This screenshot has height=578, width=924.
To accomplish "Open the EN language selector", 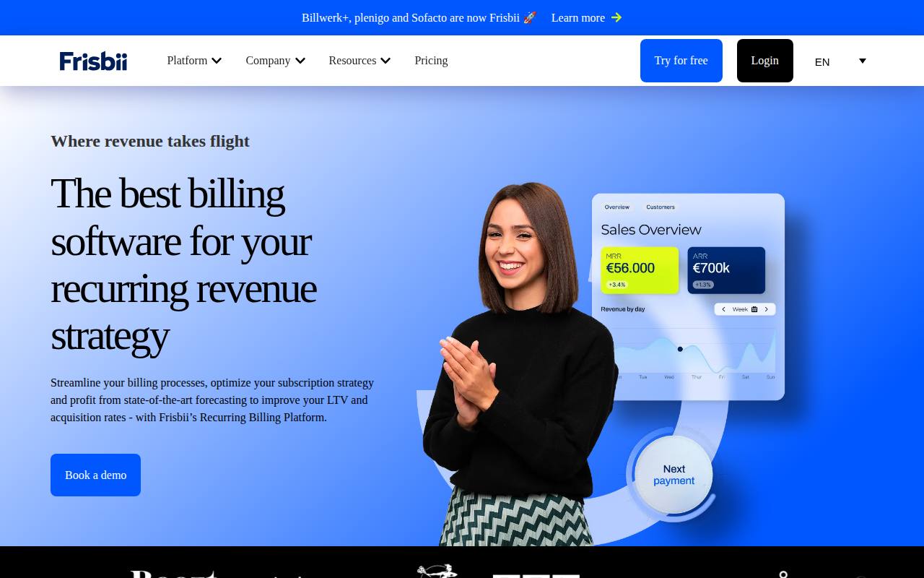I will (x=840, y=61).
